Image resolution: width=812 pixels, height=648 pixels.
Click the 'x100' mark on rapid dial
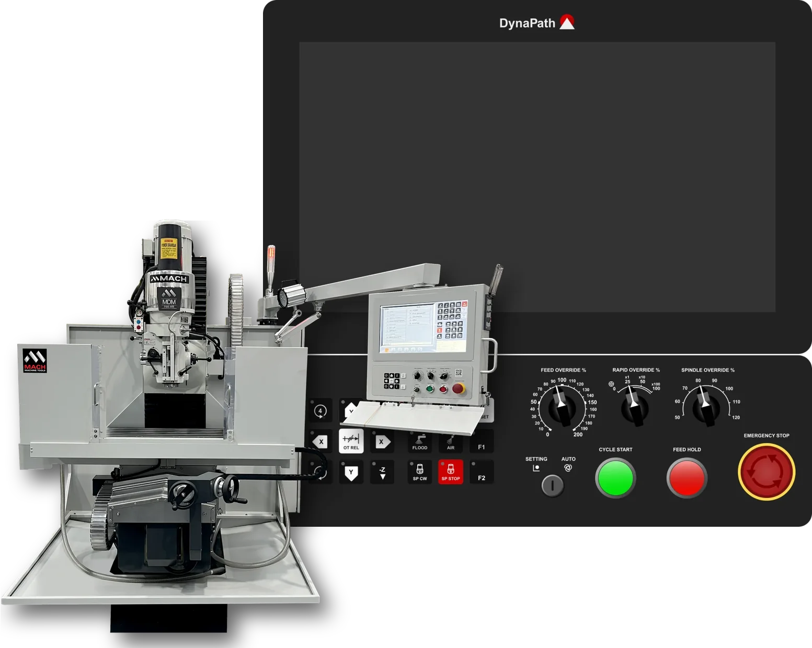click(656, 384)
